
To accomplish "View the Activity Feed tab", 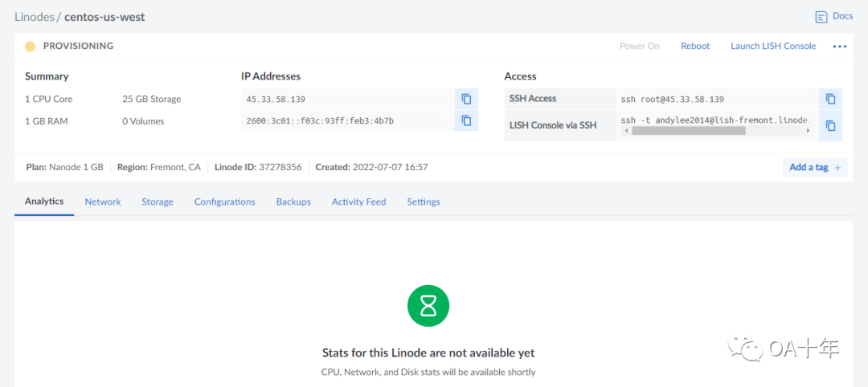I will coord(358,202).
